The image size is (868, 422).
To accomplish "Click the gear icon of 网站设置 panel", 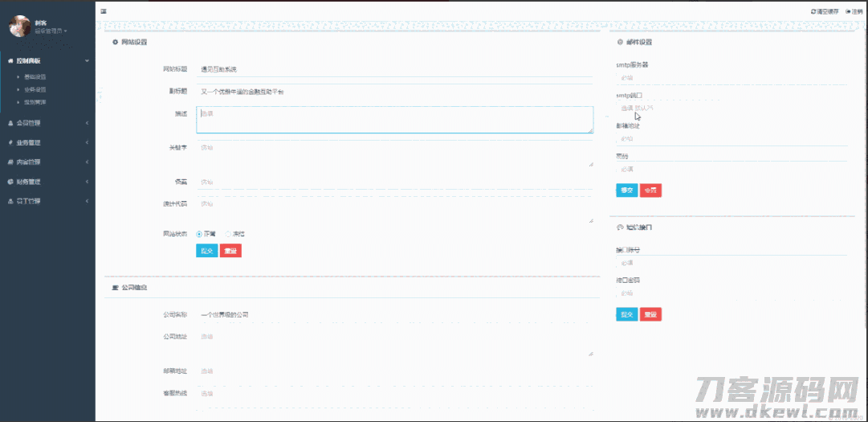I will coord(115,42).
